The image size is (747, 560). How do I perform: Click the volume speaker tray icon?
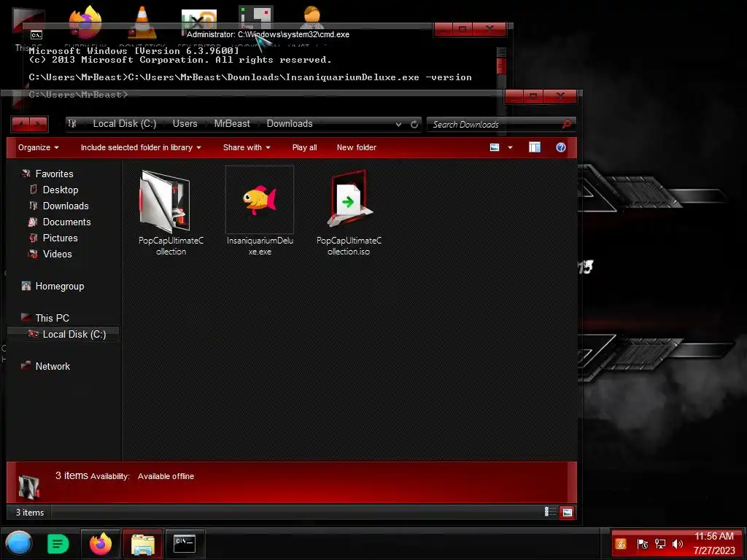[x=678, y=544]
